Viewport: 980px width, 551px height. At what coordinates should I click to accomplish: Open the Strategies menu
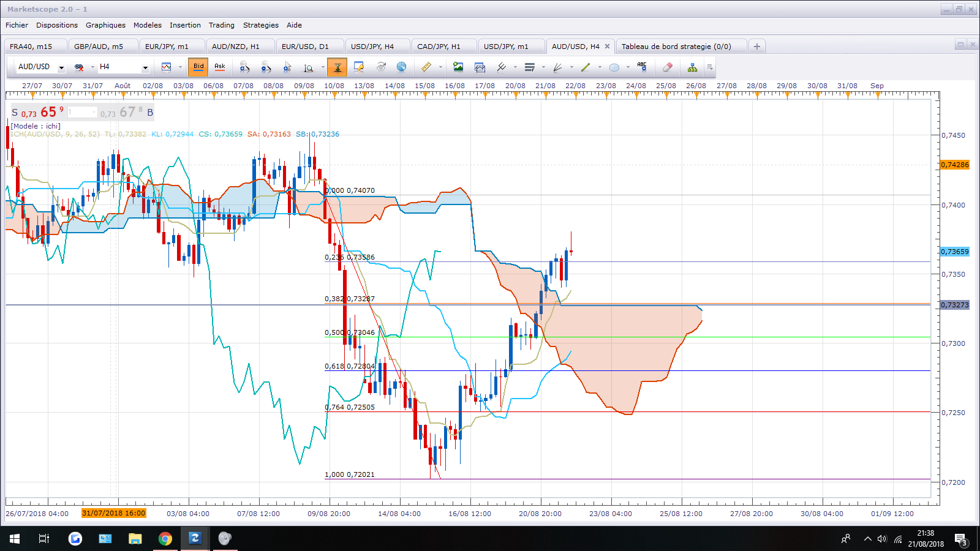[260, 25]
